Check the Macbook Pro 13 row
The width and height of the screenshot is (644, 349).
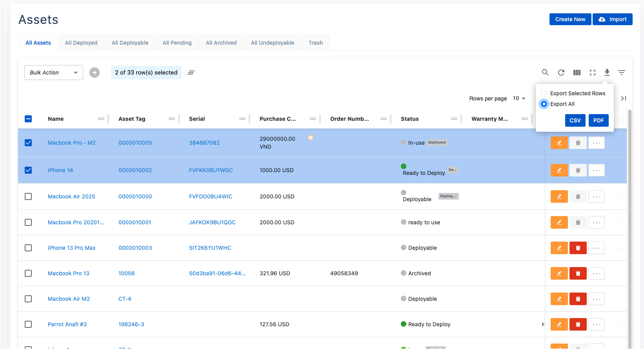[x=28, y=273]
